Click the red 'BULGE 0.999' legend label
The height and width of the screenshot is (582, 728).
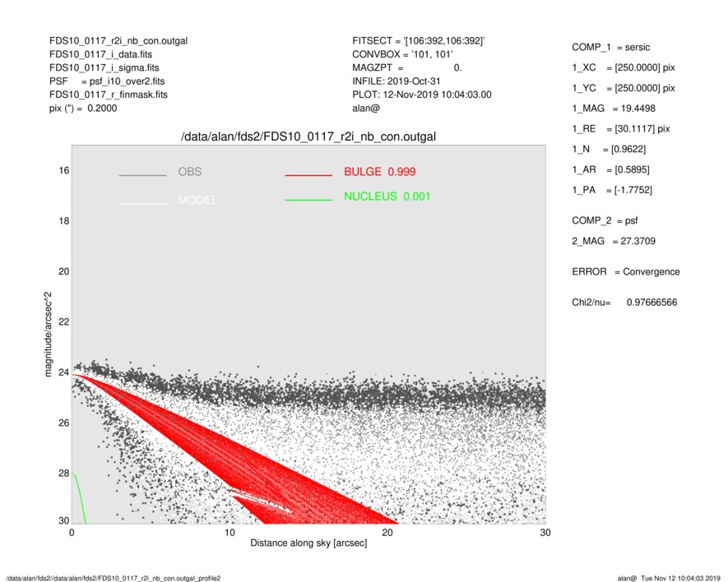click(x=380, y=172)
